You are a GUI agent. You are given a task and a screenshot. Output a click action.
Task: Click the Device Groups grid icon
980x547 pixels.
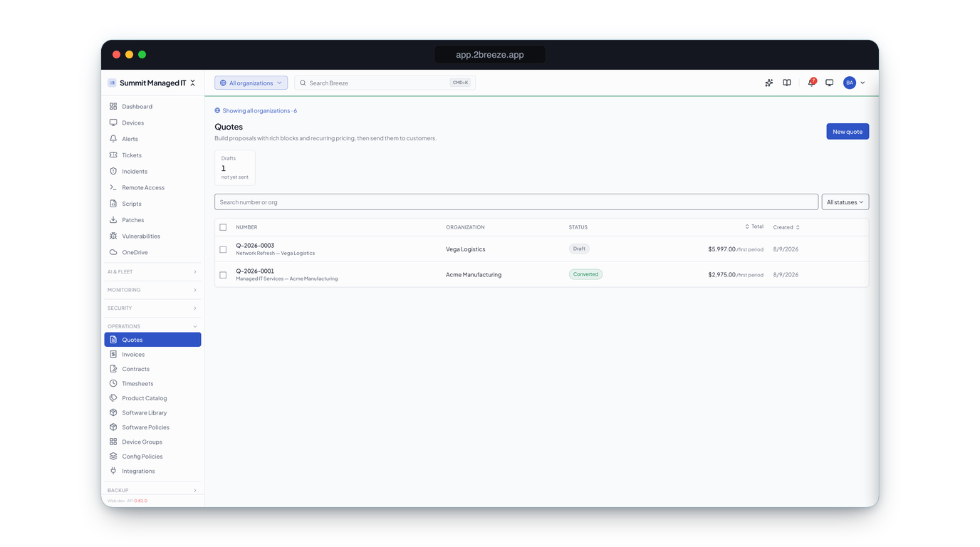[113, 442]
